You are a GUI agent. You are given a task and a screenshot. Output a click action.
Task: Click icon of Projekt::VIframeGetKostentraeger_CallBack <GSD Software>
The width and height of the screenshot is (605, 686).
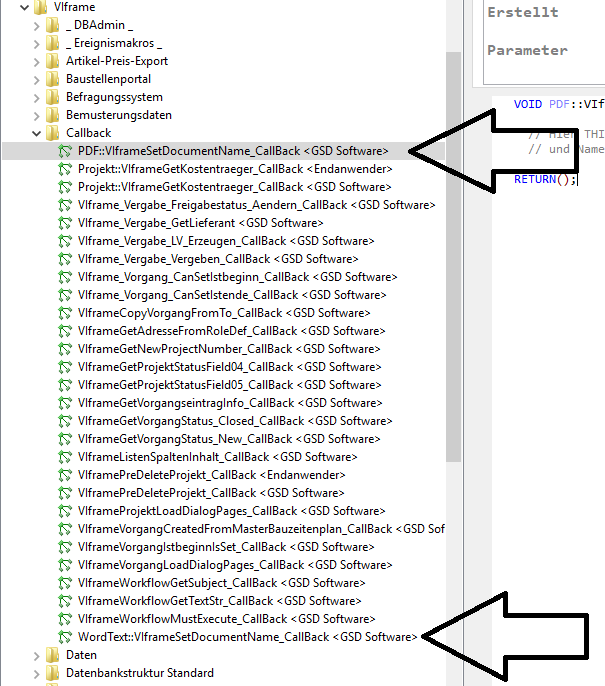65,187
